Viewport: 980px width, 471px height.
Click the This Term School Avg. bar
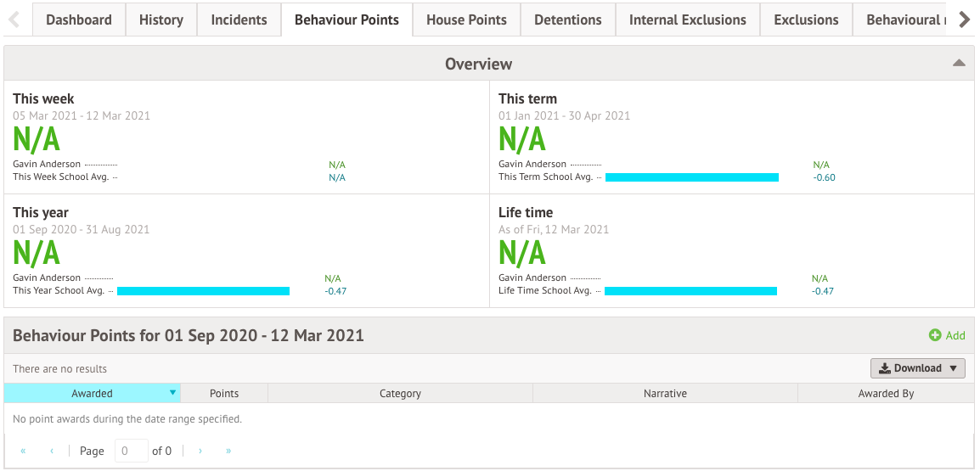(x=692, y=177)
